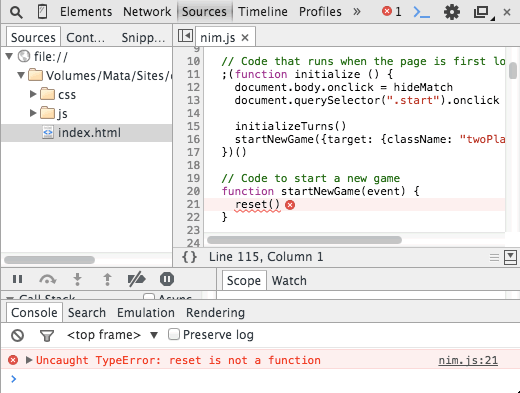Open DevTools settings gear

pyautogui.click(x=452, y=12)
